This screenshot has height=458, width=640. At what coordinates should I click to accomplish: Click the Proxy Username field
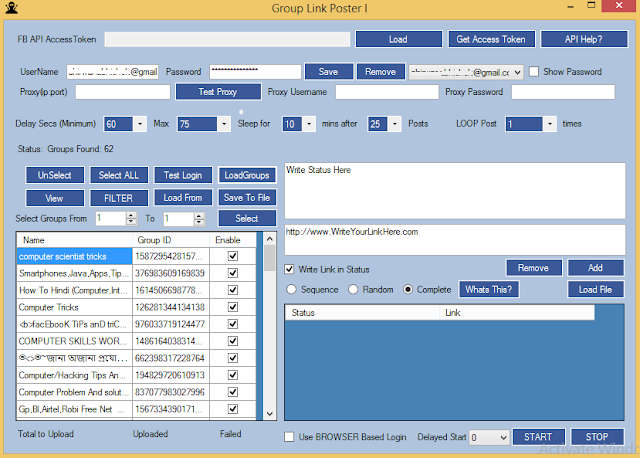[x=387, y=92]
